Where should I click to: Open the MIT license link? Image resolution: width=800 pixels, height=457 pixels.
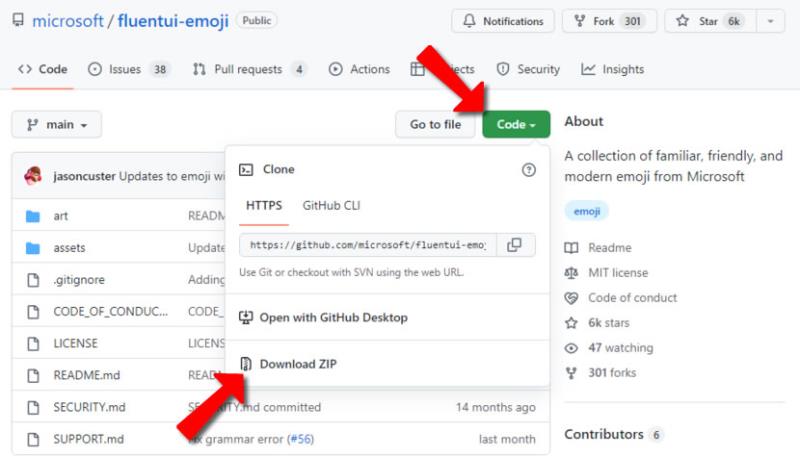coord(618,273)
